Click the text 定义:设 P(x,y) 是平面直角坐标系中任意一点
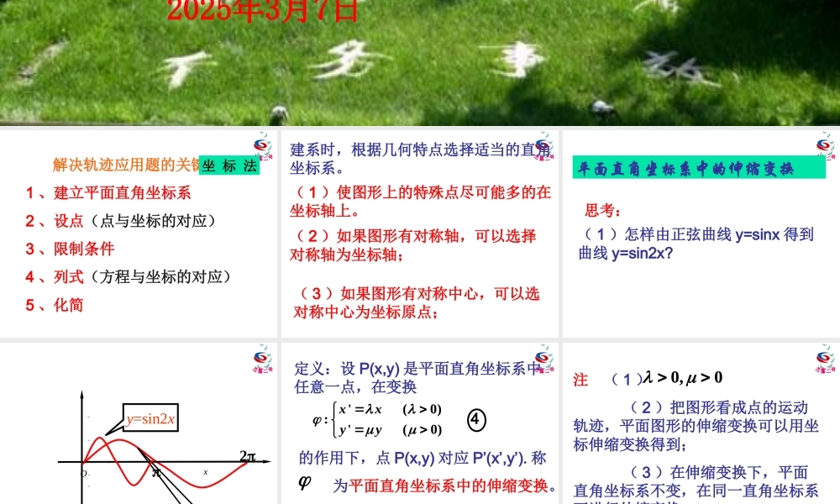The width and height of the screenshot is (840, 504). pos(419,378)
